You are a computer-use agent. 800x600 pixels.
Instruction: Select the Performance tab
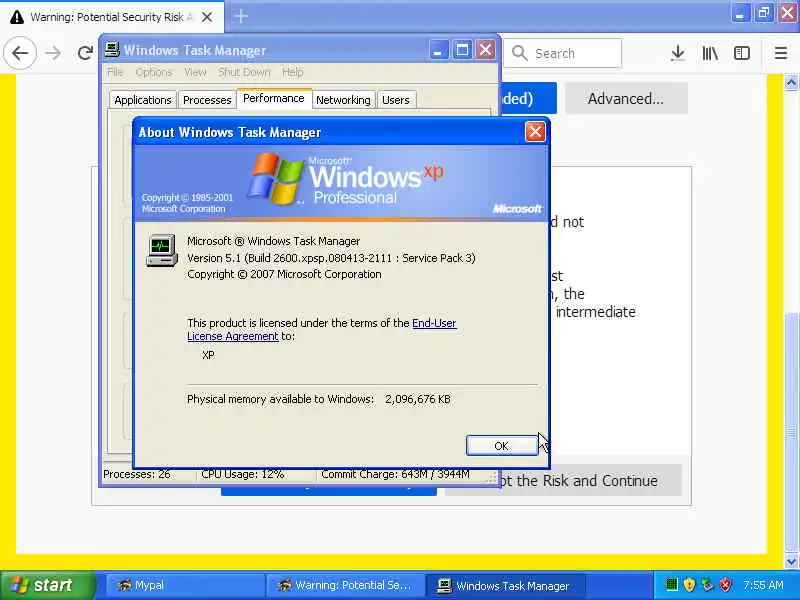coord(273,98)
